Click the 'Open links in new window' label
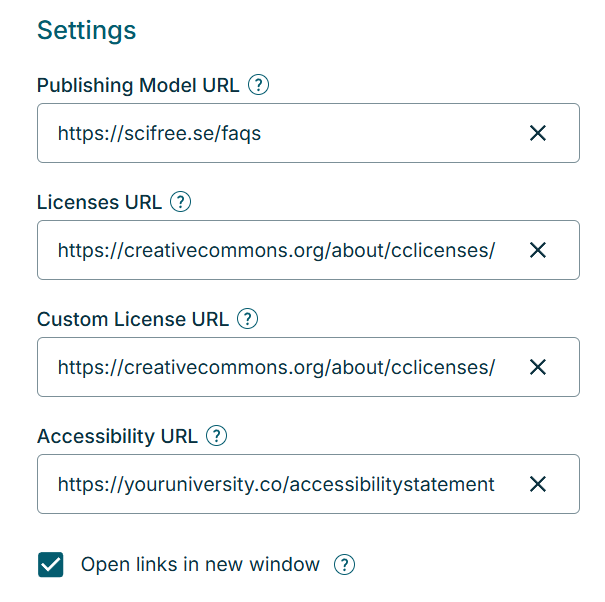This screenshot has height=602, width=605. pos(200,565)
